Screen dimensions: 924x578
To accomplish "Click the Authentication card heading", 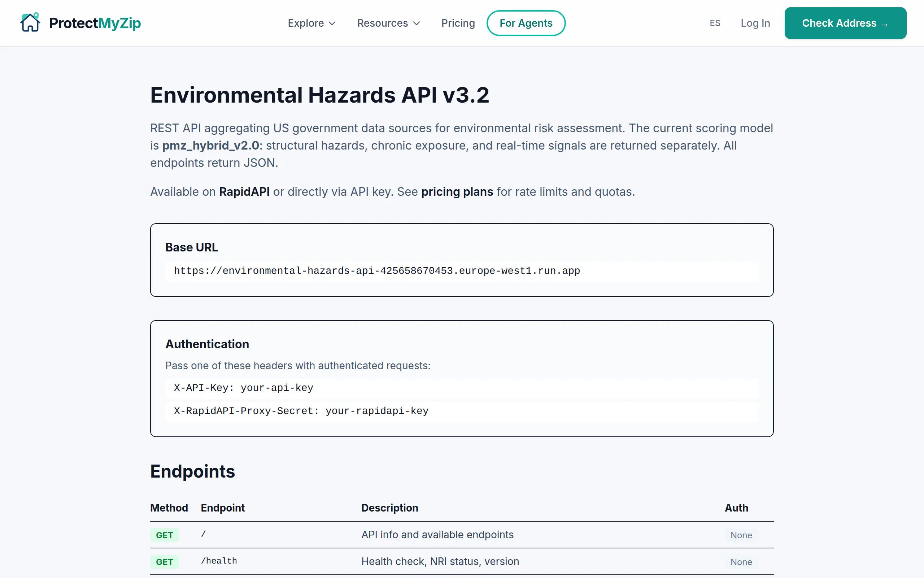I will (207, 344).
